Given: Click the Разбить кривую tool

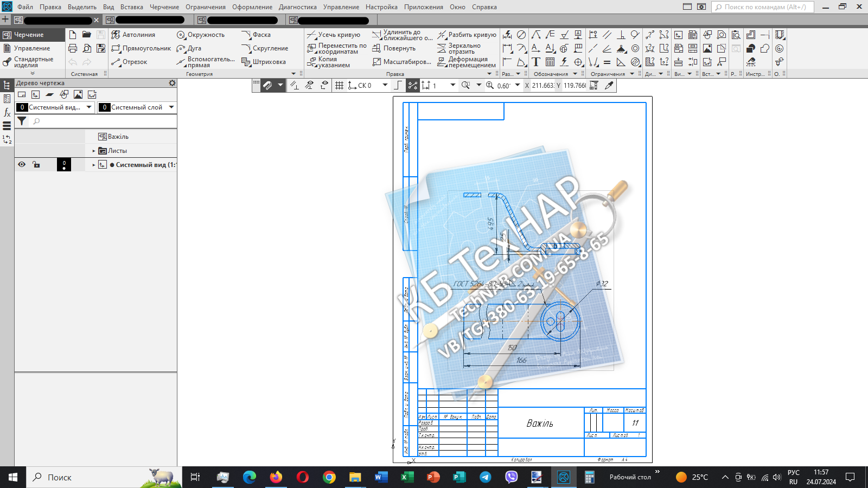Looking at the screenshot, I should pyautogui.click(x=467, y=35).
